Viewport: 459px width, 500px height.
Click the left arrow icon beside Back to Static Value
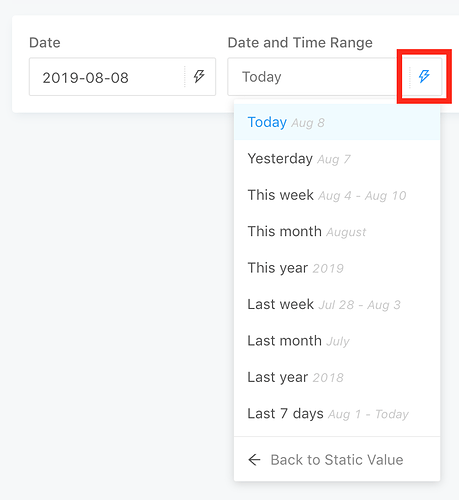click(254, 460)
